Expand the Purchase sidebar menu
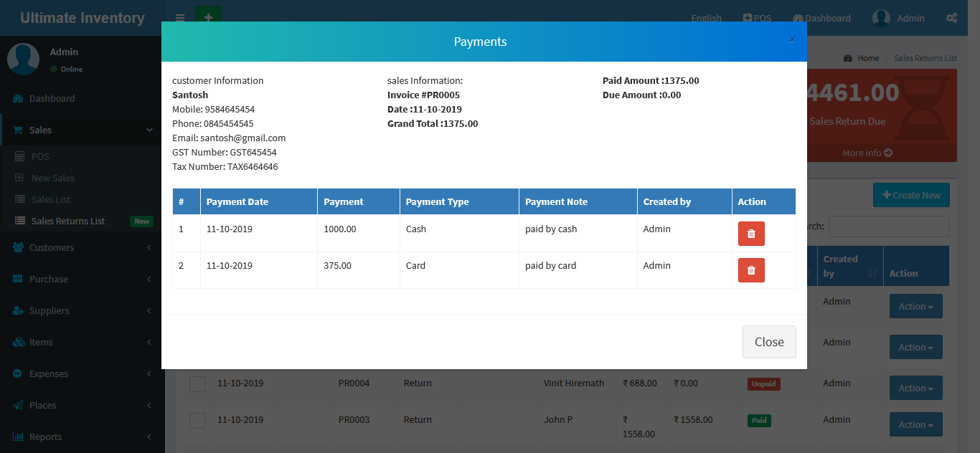Screen dimensions: 980x453 (x=49, y=279)
